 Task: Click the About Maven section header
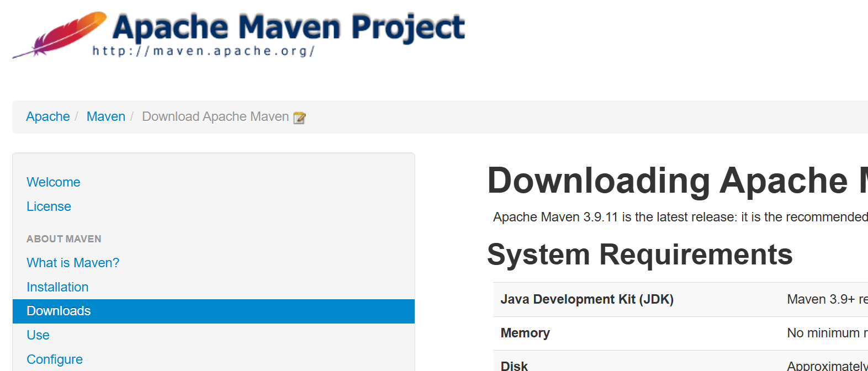click(64, 239)
